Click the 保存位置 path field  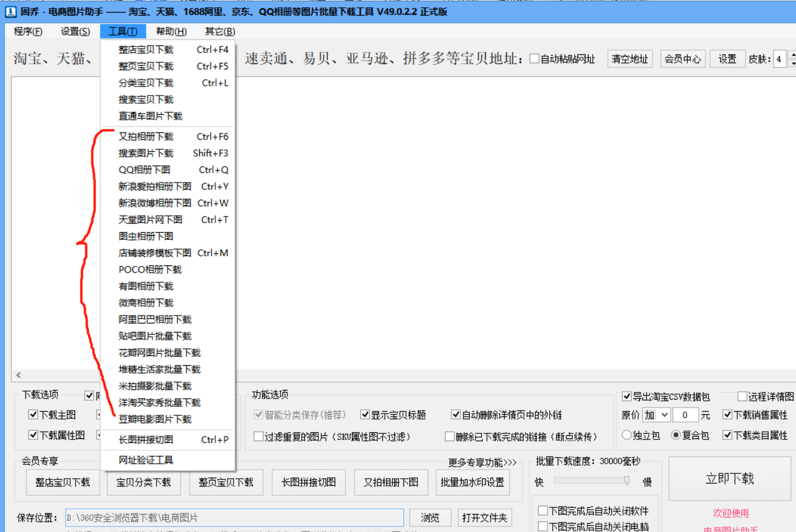tap(234, 517)
